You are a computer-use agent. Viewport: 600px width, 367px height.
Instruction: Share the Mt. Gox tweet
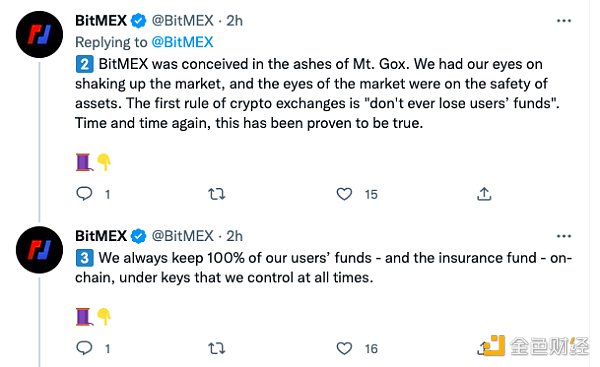(x=484, y=194)
